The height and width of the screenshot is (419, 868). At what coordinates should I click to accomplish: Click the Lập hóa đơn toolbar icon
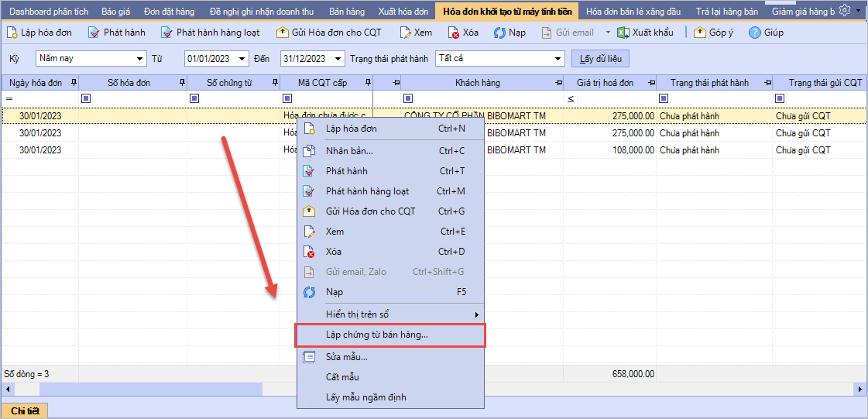point(12,33)
